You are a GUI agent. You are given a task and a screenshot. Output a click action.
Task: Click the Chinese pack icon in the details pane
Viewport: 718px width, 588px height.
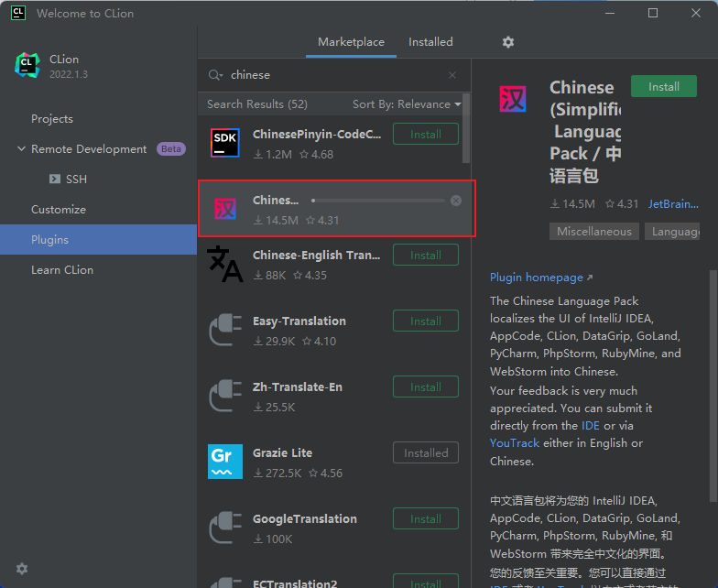click(x=513, y=99)
